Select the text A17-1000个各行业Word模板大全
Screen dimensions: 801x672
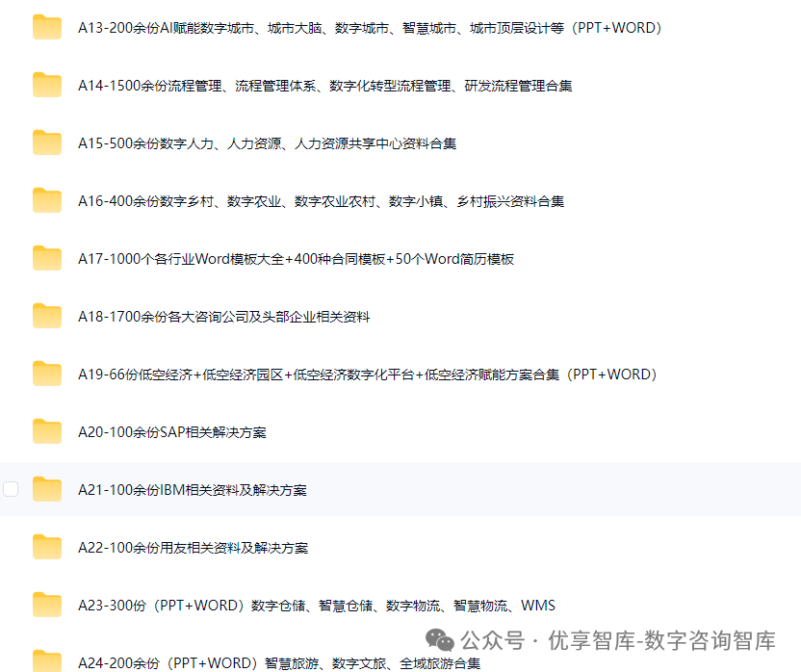tap(181, 259)
